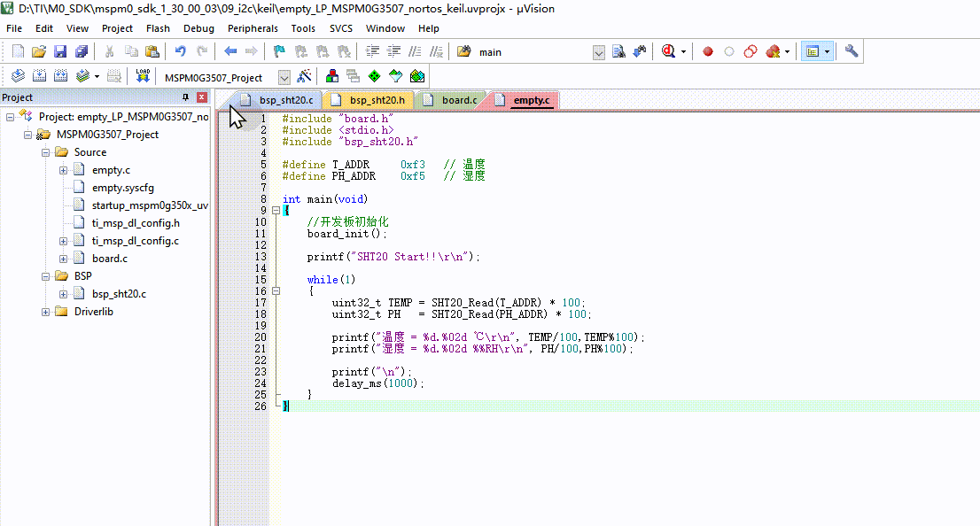980x526 pixels.
Task: Select ti_msp_dl_config.h in the project tree
Action: tap(136, 223)
